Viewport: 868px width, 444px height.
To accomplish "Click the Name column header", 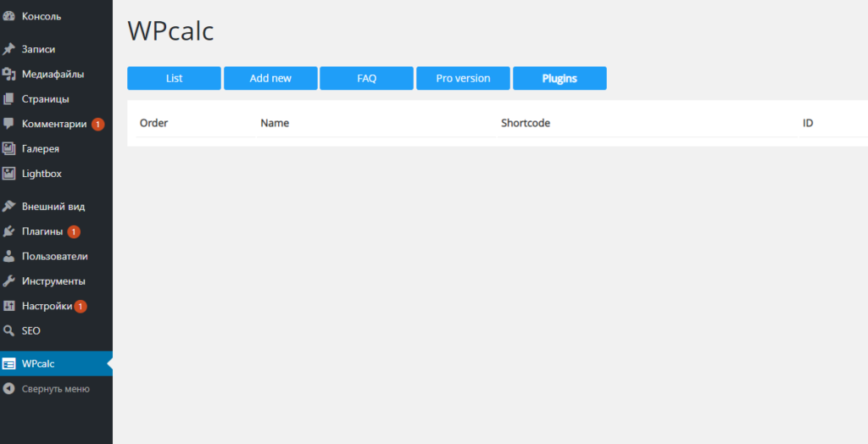I will point(275,123).
